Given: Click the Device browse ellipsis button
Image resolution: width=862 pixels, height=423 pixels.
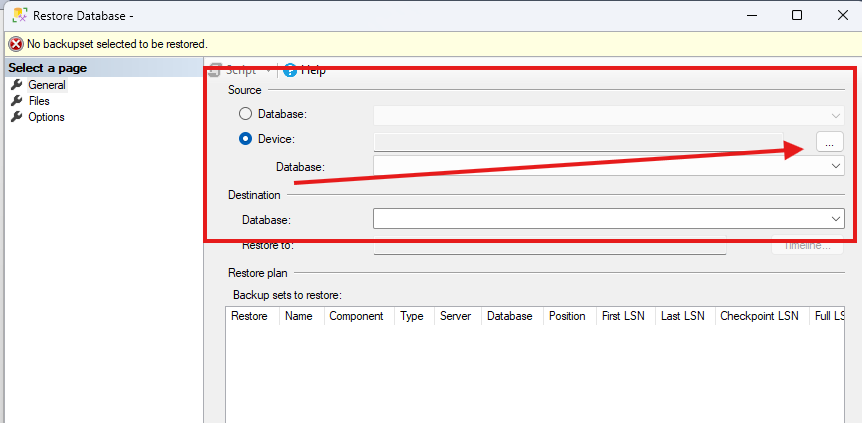Looking at the screenshot, I should click(830, 142).
